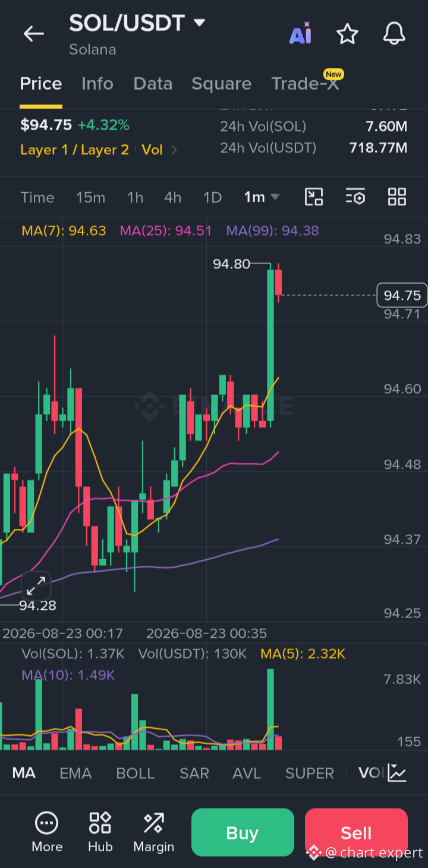Toggle the AVL indicator
This screenshot has height=868, width=428.
point(247,773)
